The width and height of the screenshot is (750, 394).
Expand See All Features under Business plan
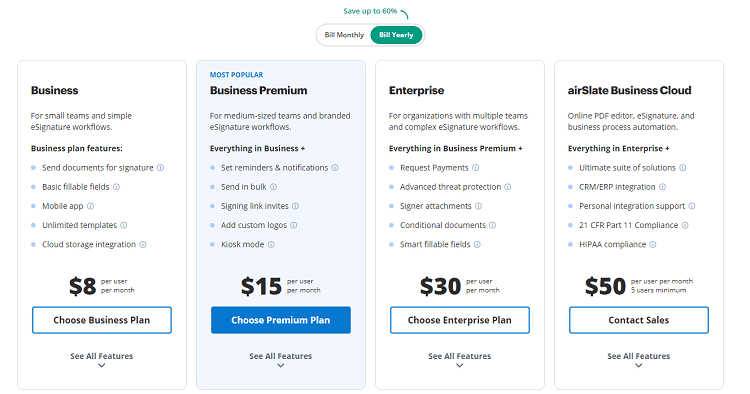coord(101,360)
